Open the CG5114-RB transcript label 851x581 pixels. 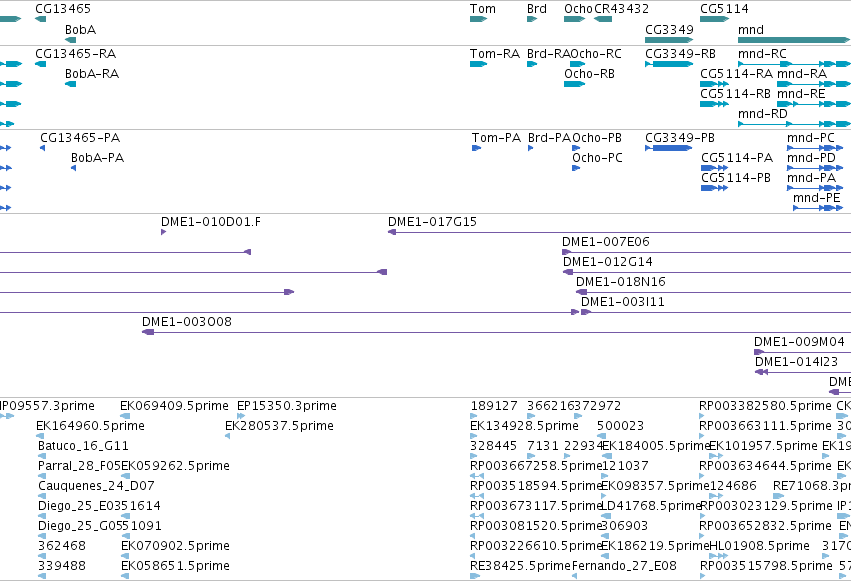[x=735, y=94]
